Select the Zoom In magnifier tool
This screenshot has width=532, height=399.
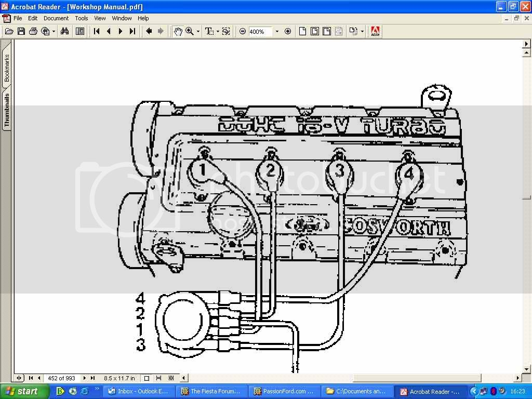(x=190, y=31)
